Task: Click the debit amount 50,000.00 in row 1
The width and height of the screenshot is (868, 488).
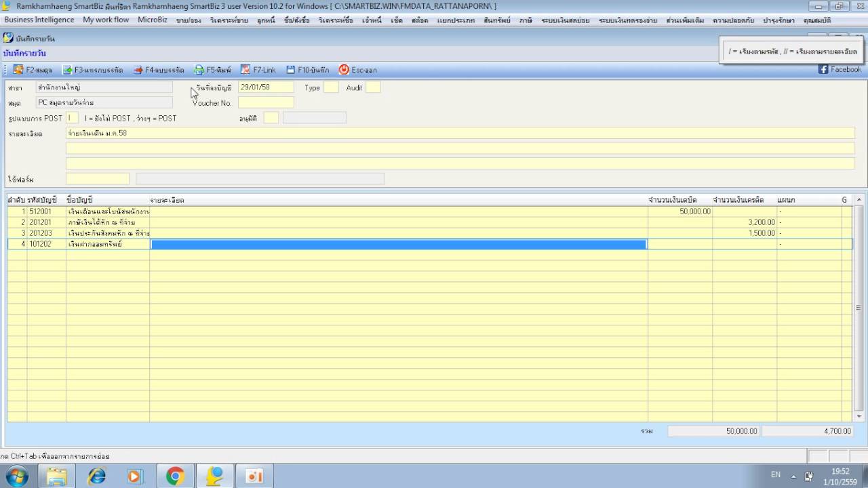Action: pyautogui.click(x=680, y=211)
